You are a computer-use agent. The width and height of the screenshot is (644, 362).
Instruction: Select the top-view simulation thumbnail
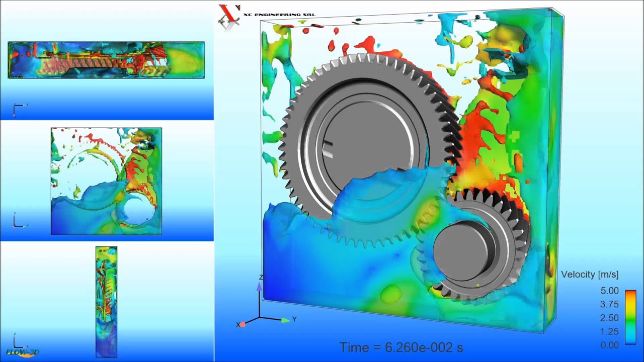tap(106, 60)
